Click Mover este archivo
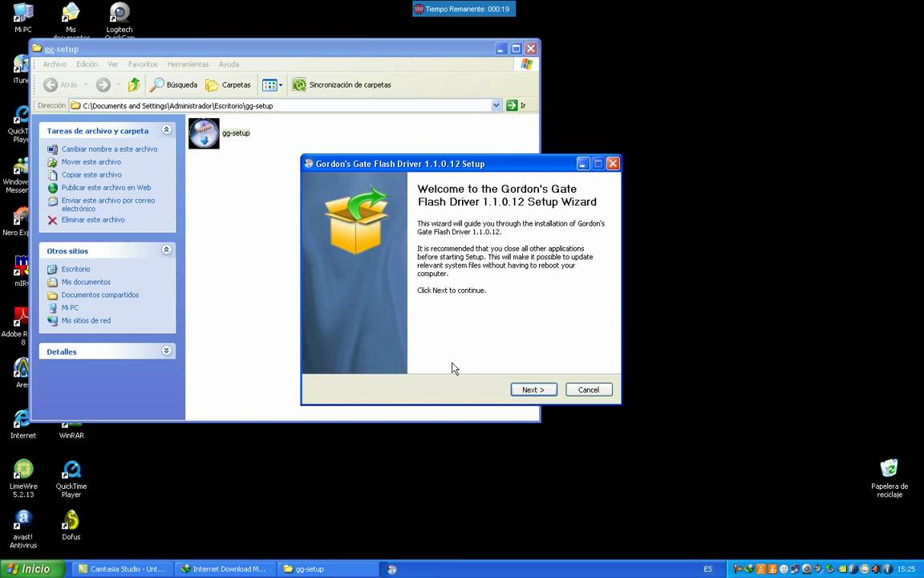The image size is (924, 578). [91, 162]
